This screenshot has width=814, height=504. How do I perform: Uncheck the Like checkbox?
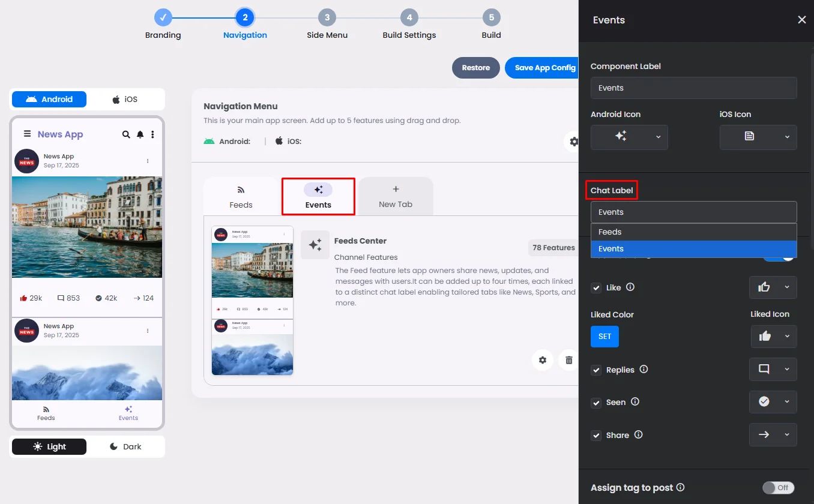coord(596,287)
